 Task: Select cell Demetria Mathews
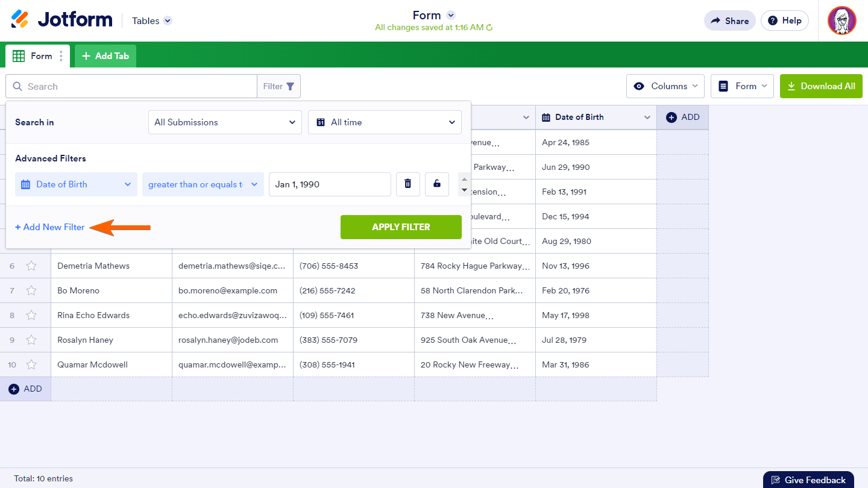coord(112,266)
